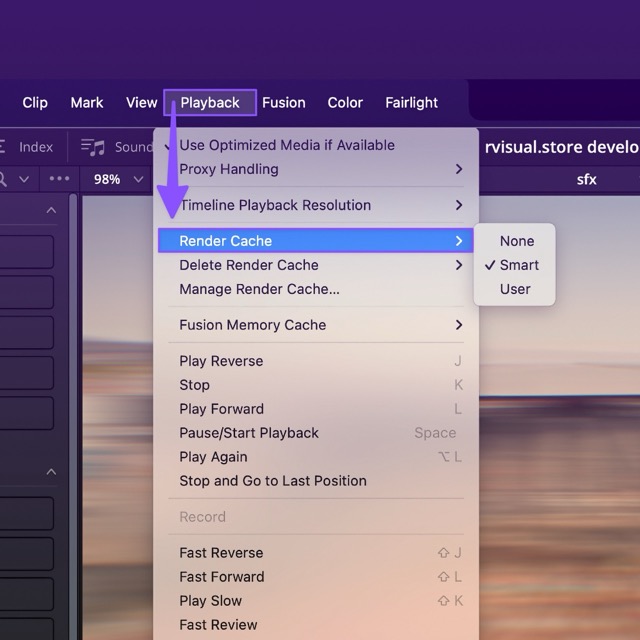Collapse the lower left panel section chevron
This screenshot has width=640, height=640.
coord(51,472)
